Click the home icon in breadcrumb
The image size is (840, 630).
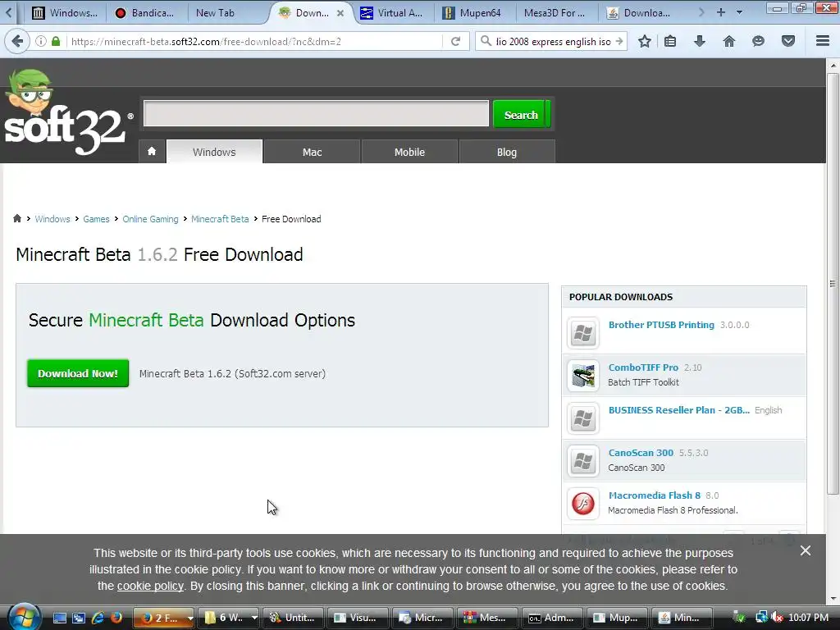(17, 218)
